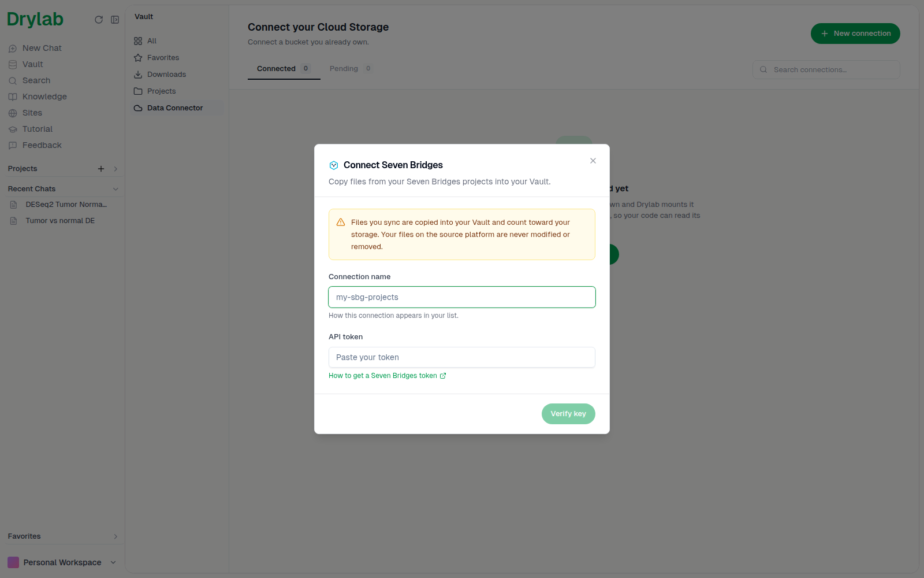Image resolution: width=924 pixels, height=578 pixels.
Task: Click the Seven Bridges logo icon in dialog
Action: [334, 165]
